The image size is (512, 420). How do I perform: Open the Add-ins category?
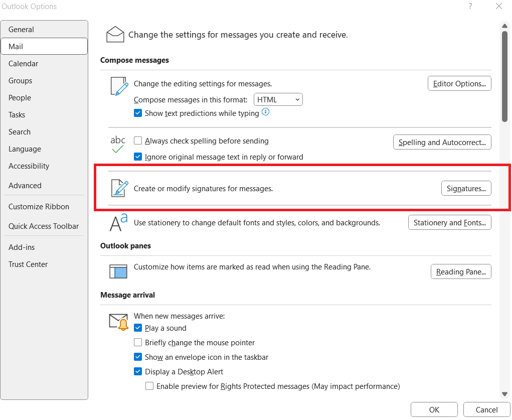[44, 247]
